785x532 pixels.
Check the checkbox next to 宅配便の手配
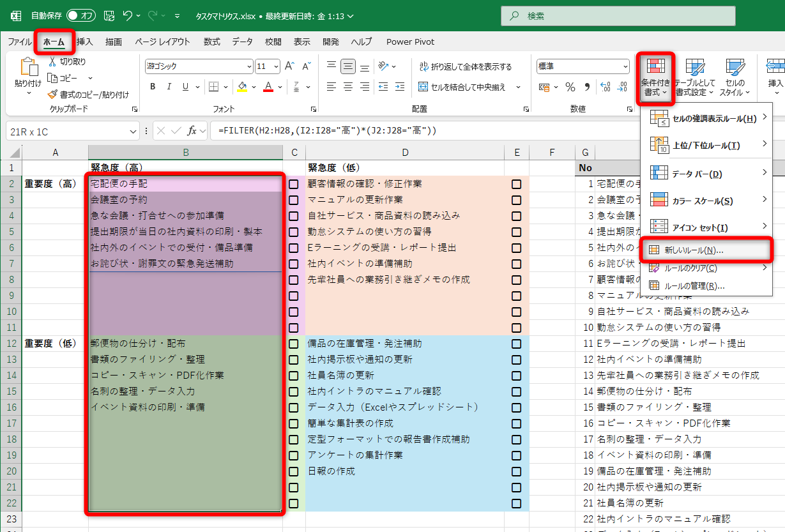click(x=293, y=183)
